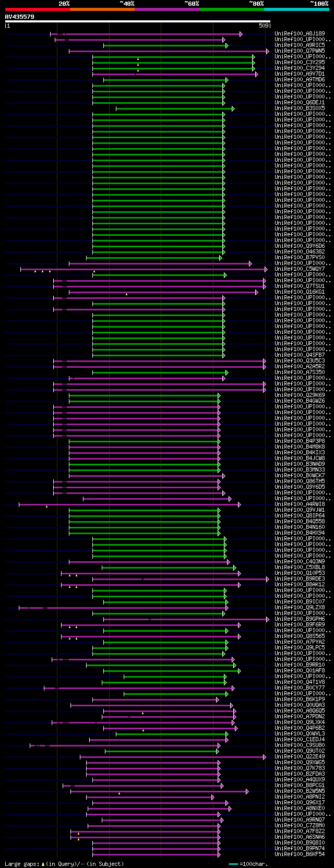Select the UniRef100_Q0UQA3 label
Screen dimensions: 334x868
pyautogui.click(x=300, y=705)
